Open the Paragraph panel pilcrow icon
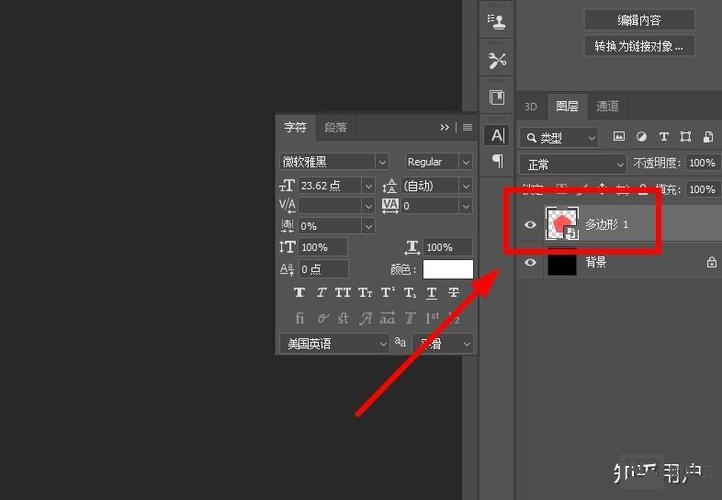Image resolution: width=722 pixels, height=500 pixels. (x=498, y=160)
